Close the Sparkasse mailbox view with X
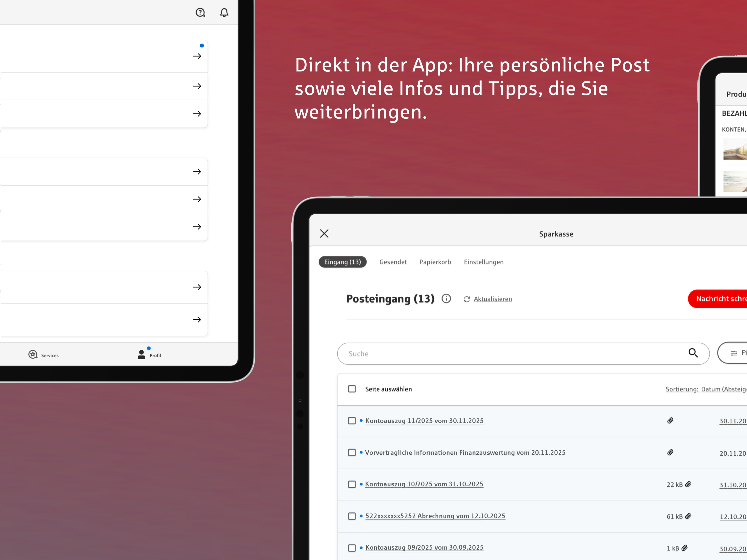Image resolution: width=747 pixels, height=560 pixels. [x=324, y=234]
